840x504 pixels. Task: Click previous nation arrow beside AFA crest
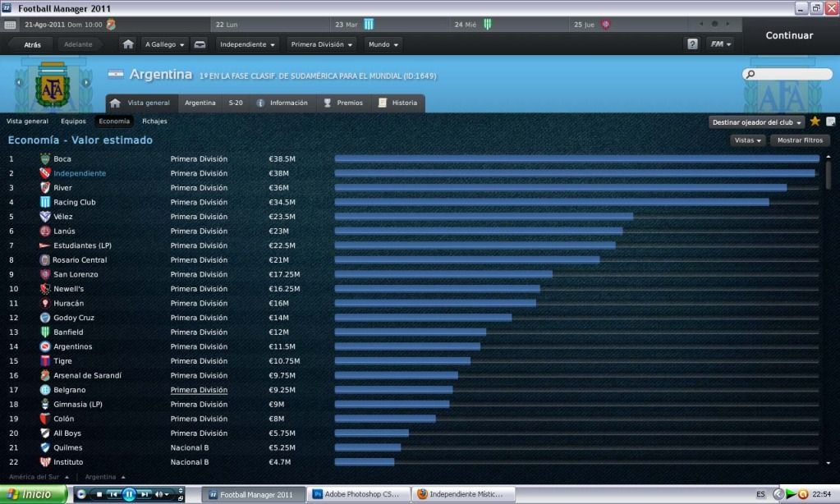coord(19,82)
